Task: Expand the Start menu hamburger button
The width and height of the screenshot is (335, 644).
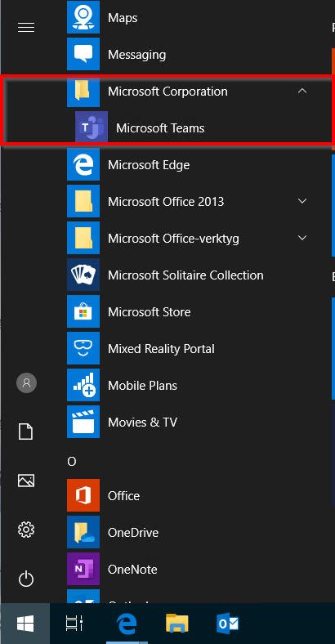Action: 26,28
